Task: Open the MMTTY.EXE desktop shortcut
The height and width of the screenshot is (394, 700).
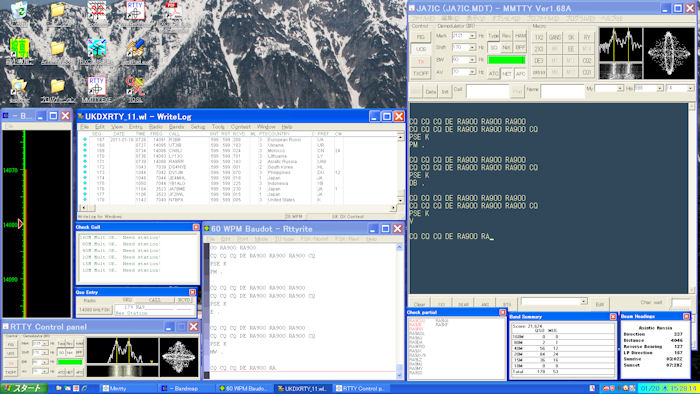Action: [x=97, y=86]
